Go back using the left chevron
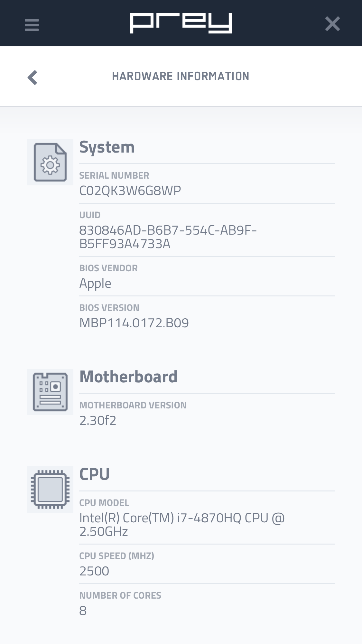362x644 pixels. 32,78
